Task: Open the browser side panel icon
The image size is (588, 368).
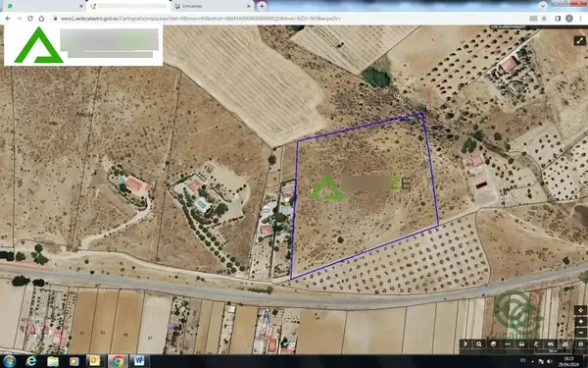Action: [x=558, y=18]
